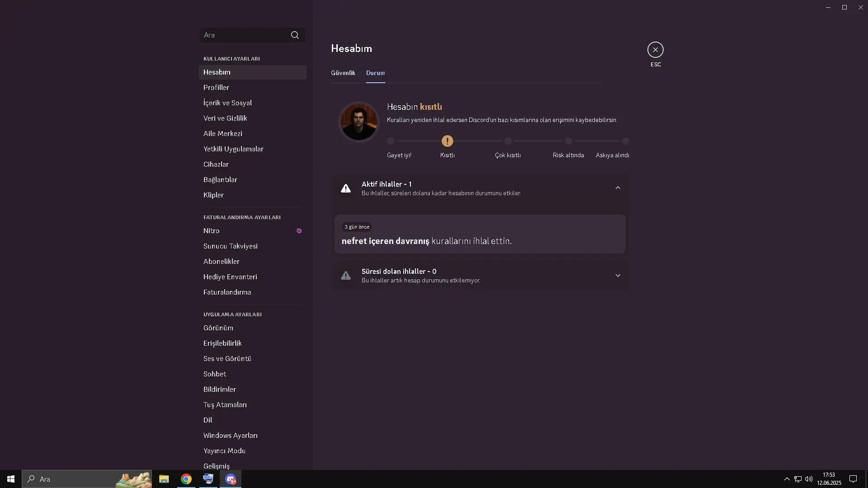Click the user profile avatar picture

[x=359, y=122]
